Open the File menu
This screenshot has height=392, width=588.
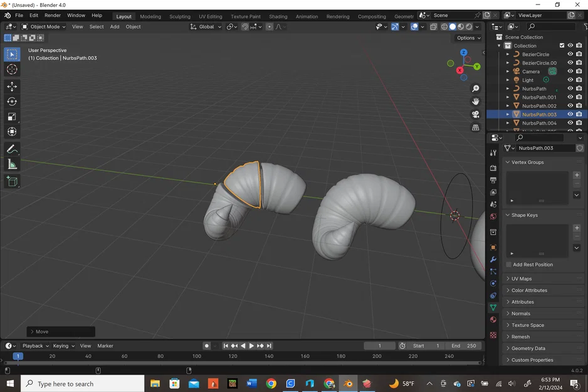point(19,16)
